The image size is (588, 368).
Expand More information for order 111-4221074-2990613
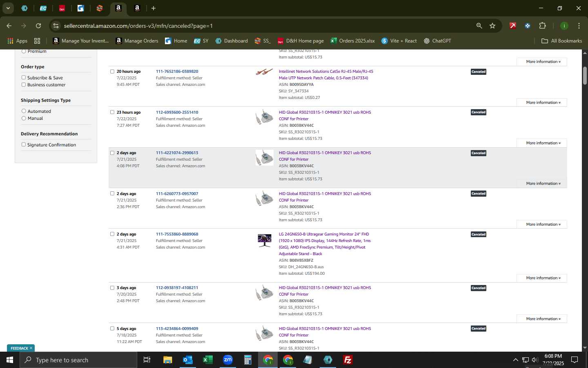pyautogui.click(x=542, y=184)
